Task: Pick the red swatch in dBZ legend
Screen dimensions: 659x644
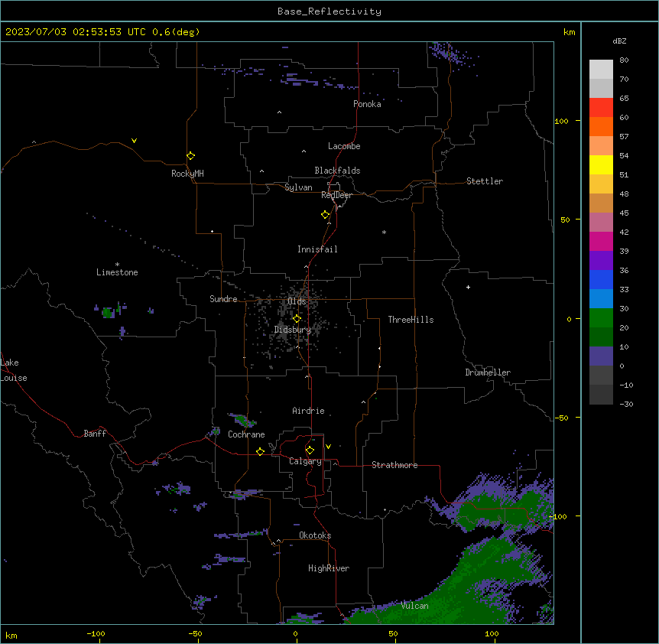Action: (x=601, y=107)
